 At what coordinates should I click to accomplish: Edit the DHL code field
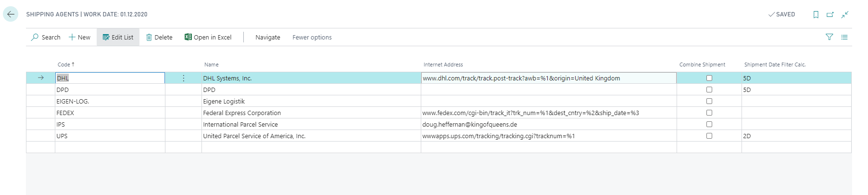[x=110, y=78]
